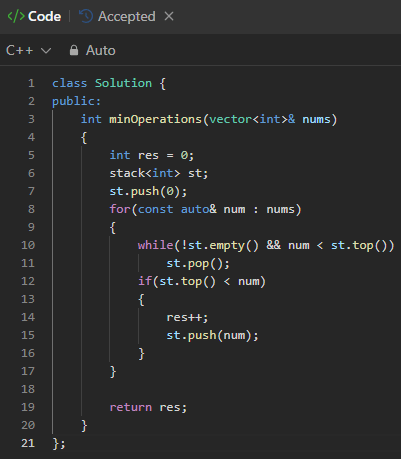Click line number 1 in the gutter
401x459 pixels.
31,83
